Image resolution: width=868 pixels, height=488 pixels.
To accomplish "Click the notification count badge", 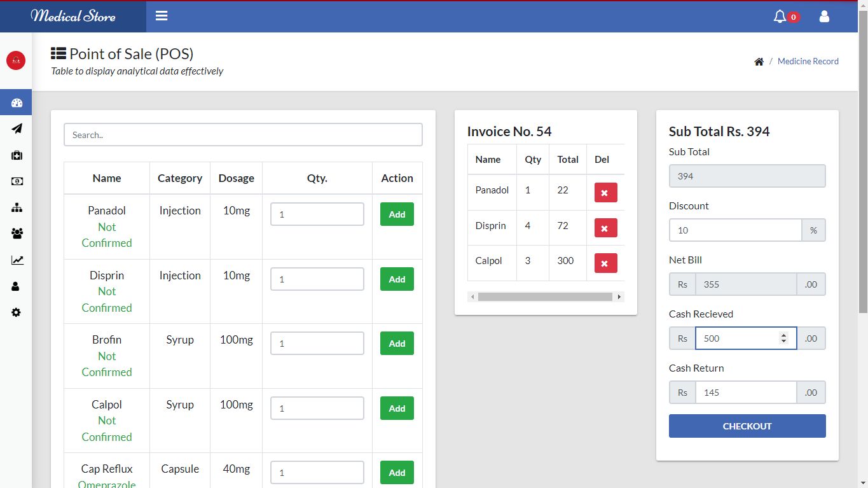I will 794,17.
